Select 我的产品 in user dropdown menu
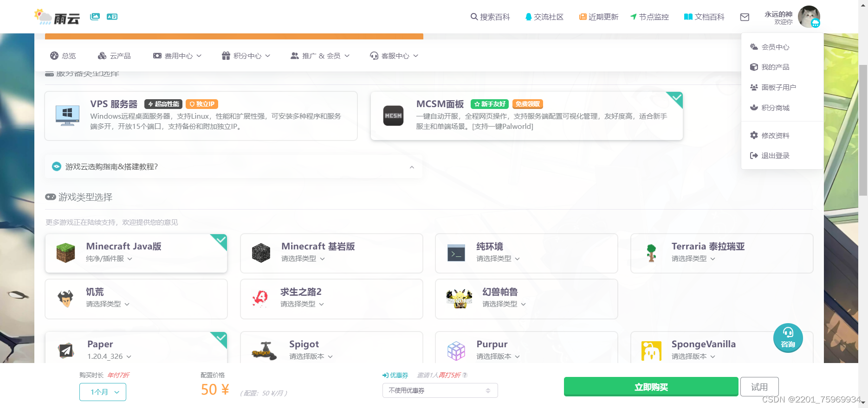The image size is (868, 408). pyautogui.click(x=782, y=67)
